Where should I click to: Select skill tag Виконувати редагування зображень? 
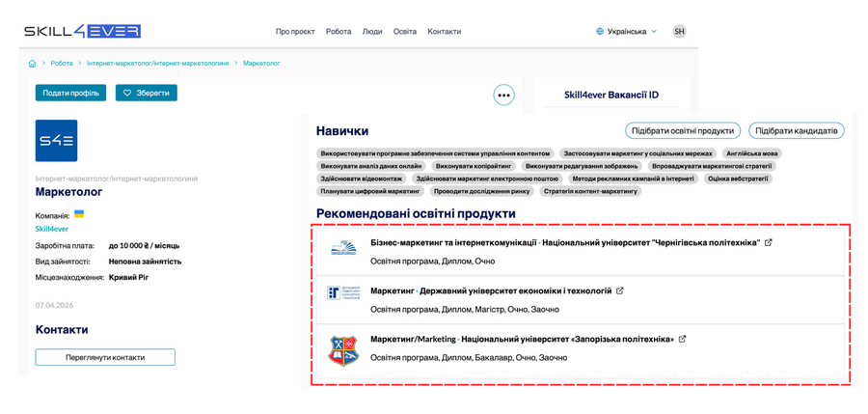(583, 166)
